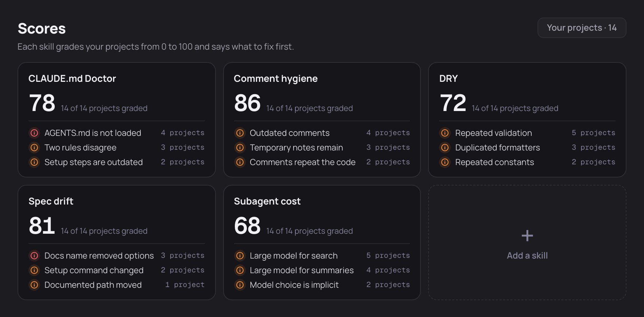Screen dimensions: 644x317
Task: Click the info icon beside Temporary notes remain
Action: click(x=240, y=148)
